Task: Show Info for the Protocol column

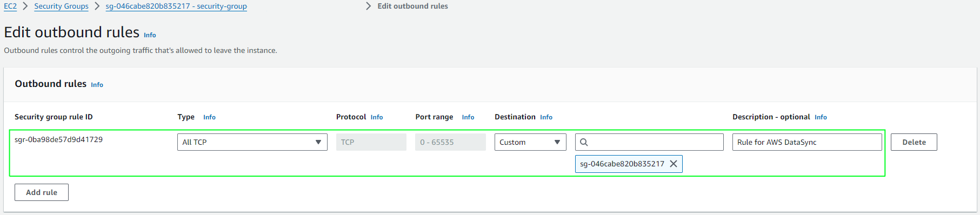Action: [377, 117]
